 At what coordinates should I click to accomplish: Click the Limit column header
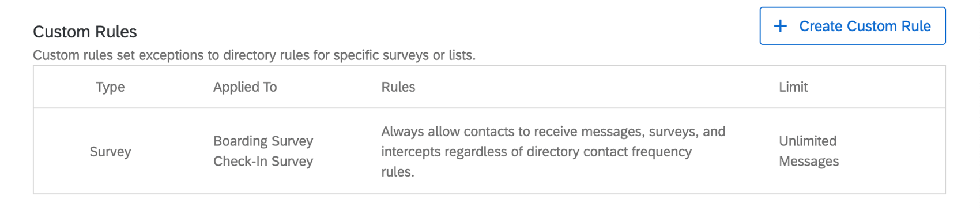[793, 87]
